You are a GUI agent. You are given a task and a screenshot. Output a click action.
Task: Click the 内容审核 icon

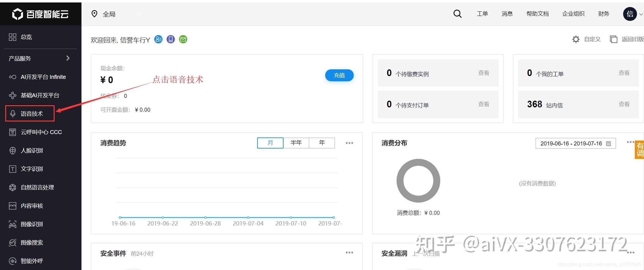(13, 206)
